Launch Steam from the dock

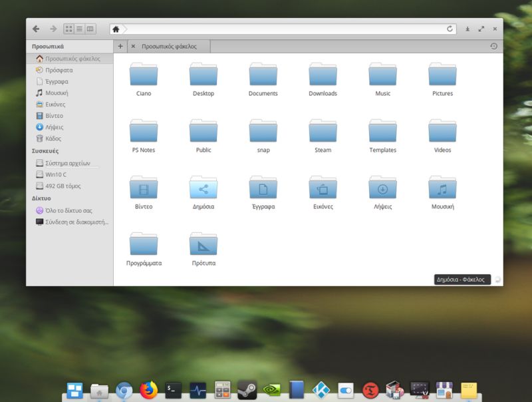pos(245,390)
